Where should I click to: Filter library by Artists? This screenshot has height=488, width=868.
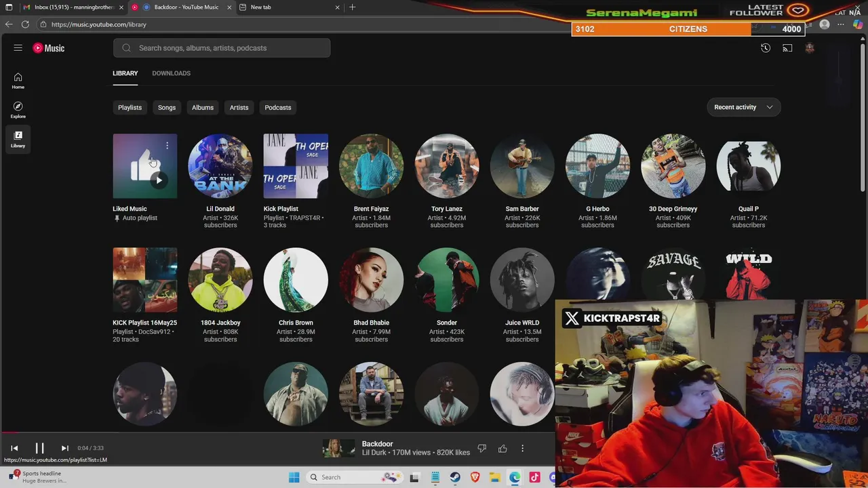[239, 107]
